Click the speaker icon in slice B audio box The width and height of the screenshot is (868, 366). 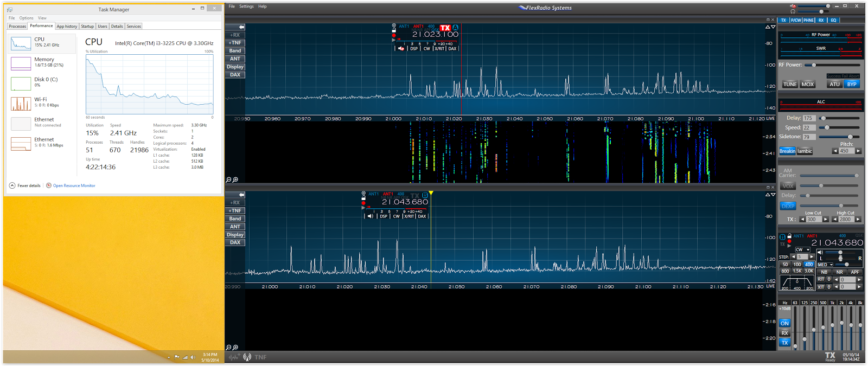tap(820, 253)
